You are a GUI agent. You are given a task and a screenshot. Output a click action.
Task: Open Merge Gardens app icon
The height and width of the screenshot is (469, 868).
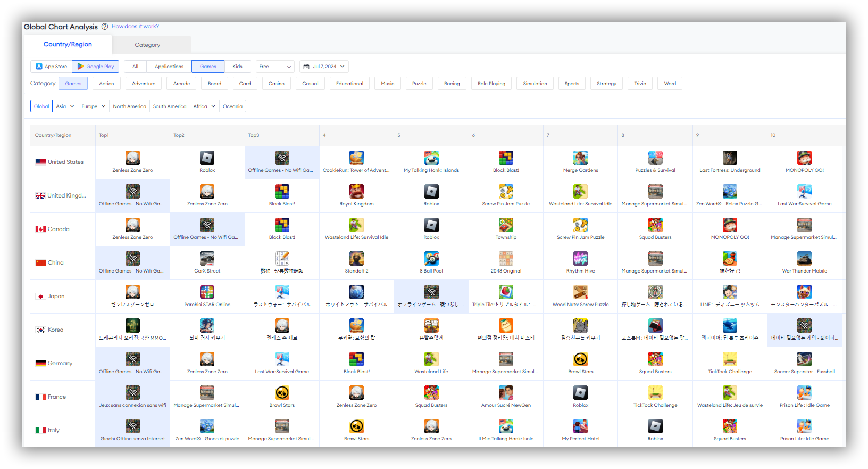580,158
